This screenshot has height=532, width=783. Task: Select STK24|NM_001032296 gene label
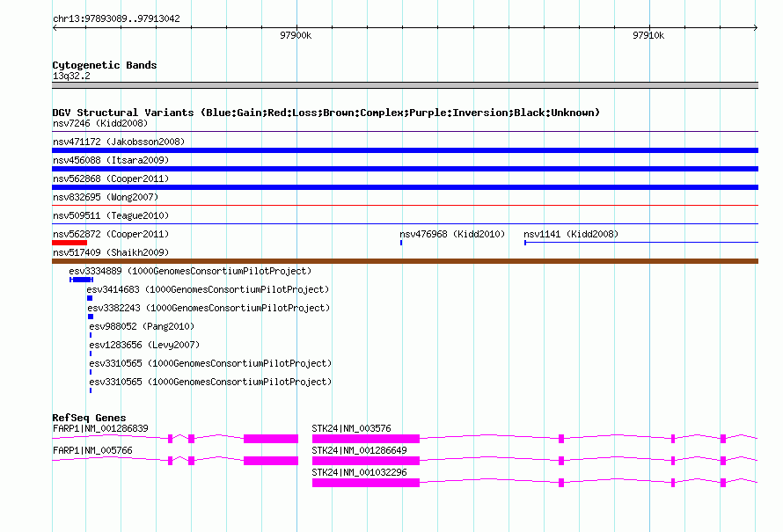point(359,472)
